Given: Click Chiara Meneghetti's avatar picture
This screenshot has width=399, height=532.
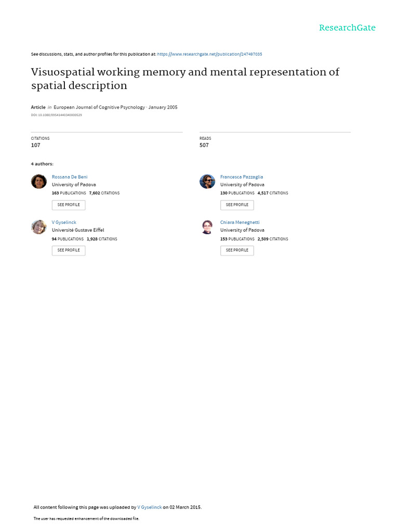Looking at the screenshot, I should pyautogui.click(x=207, y=227).
